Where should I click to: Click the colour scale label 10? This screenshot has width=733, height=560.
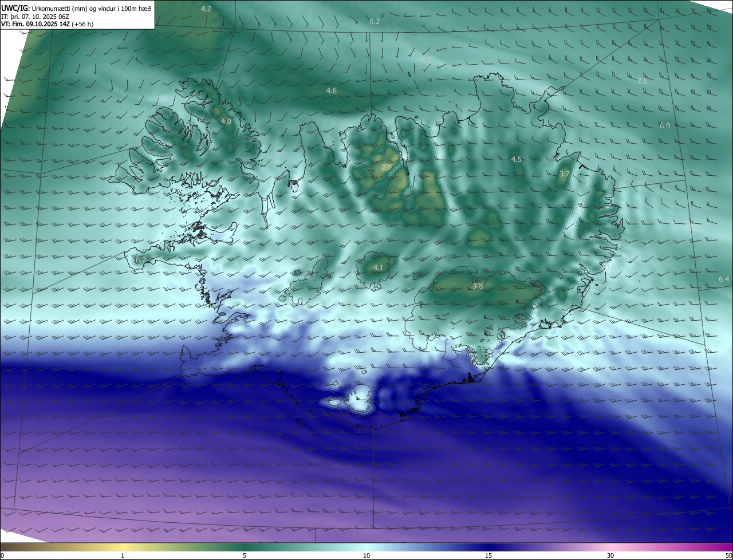(366, 555)
